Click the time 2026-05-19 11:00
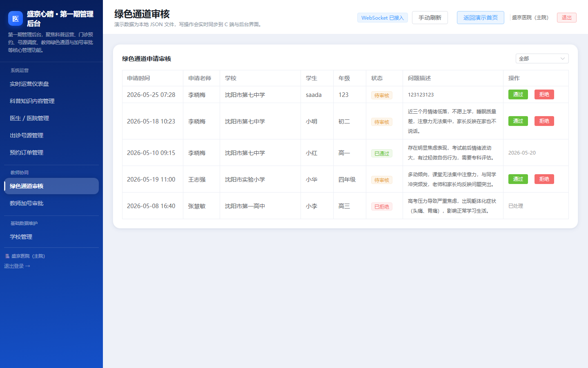 [x=151, y=180]
